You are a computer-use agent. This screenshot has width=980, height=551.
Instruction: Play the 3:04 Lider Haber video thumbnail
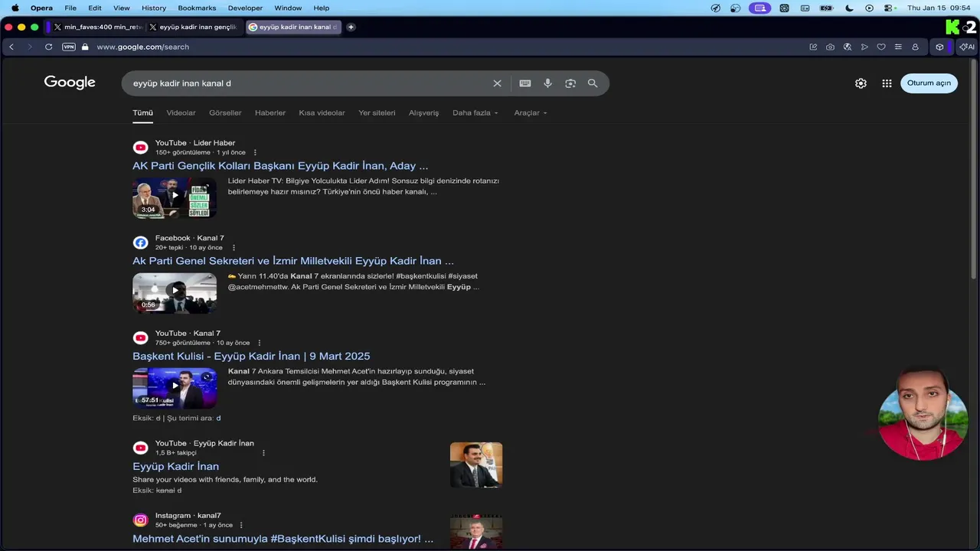pyautogui.click(x=175, y=198)
